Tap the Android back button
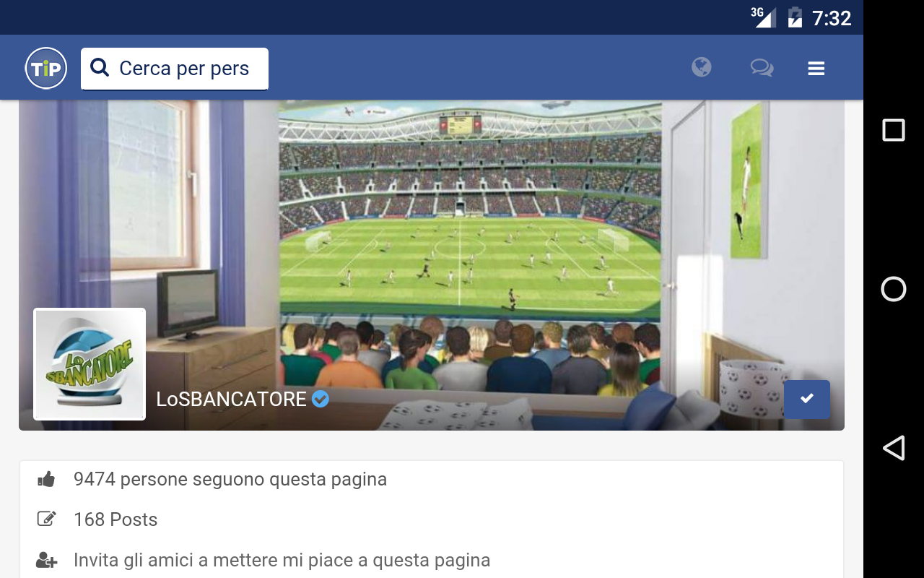This screenshot has height=578, width=924. [894, 448]
